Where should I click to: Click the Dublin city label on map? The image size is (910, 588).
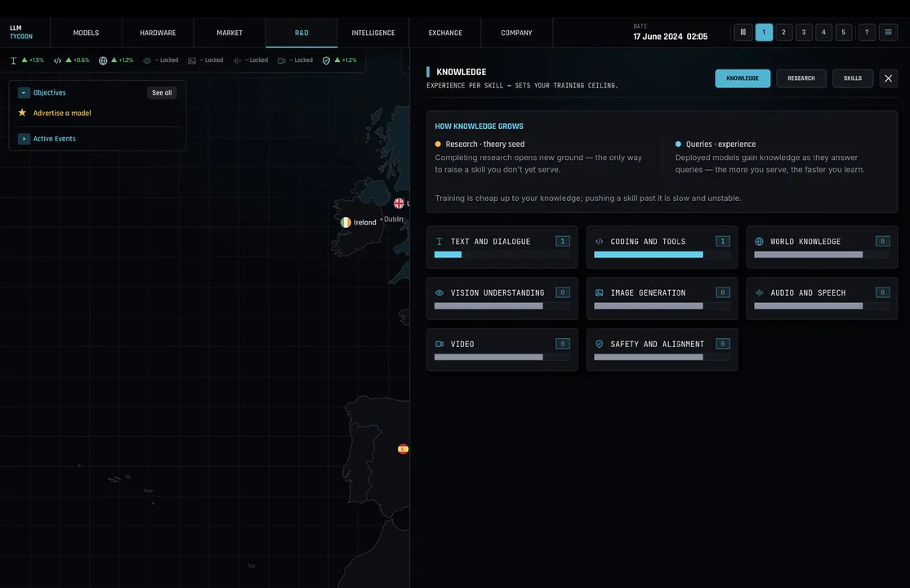[394, 220]
